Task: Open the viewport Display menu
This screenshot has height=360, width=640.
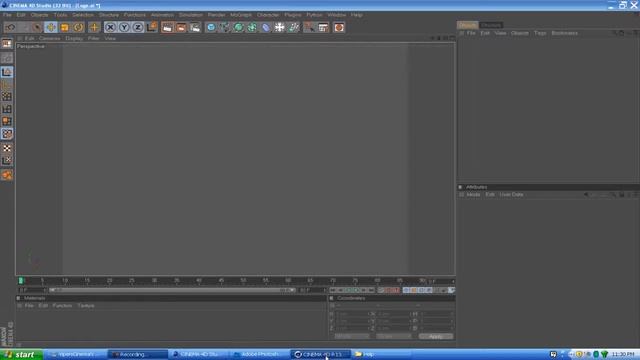Action: coord(74,38)
